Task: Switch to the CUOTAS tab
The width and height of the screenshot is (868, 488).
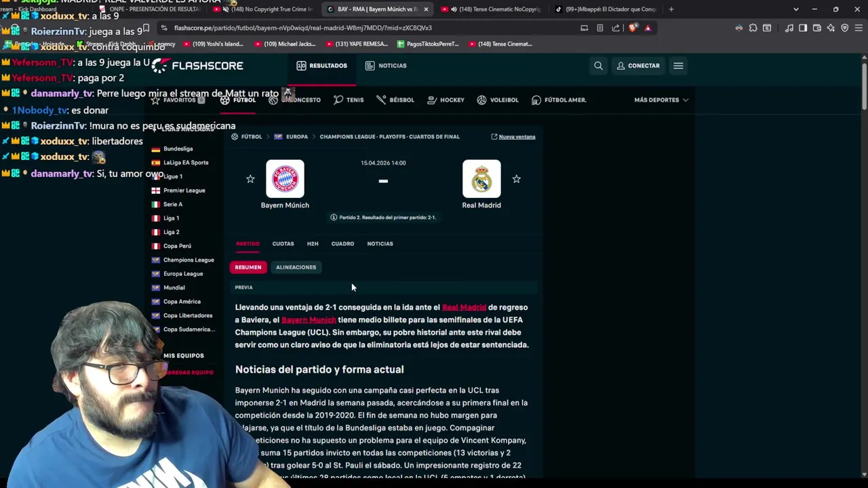Action: pyautogui.click(x=283, y=244)
